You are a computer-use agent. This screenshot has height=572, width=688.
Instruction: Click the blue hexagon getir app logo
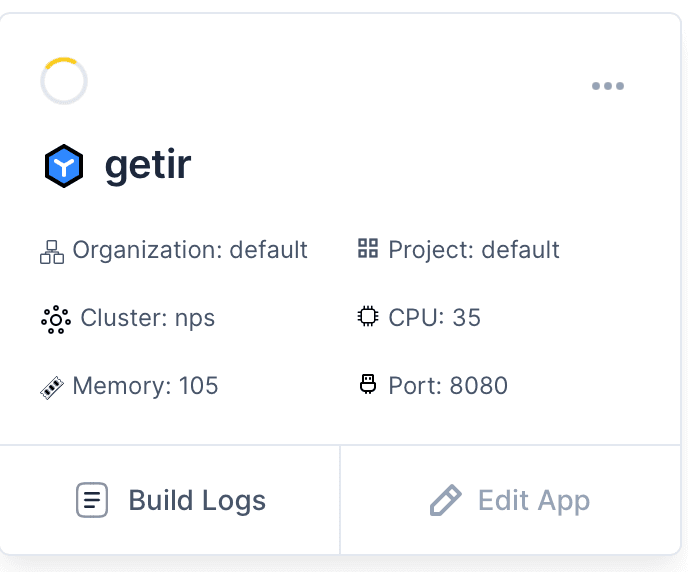[64, 167]
